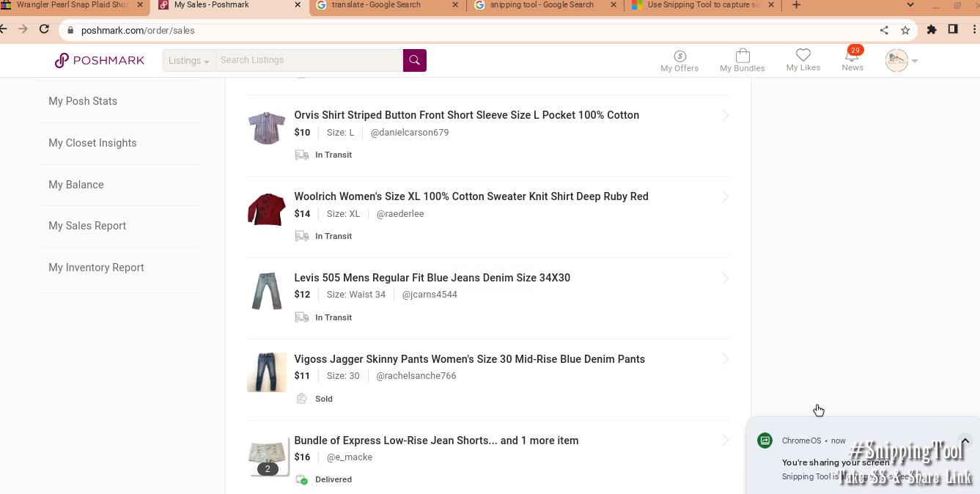Switch to snipping tool Google Search tab

click(x=542, y=4)
